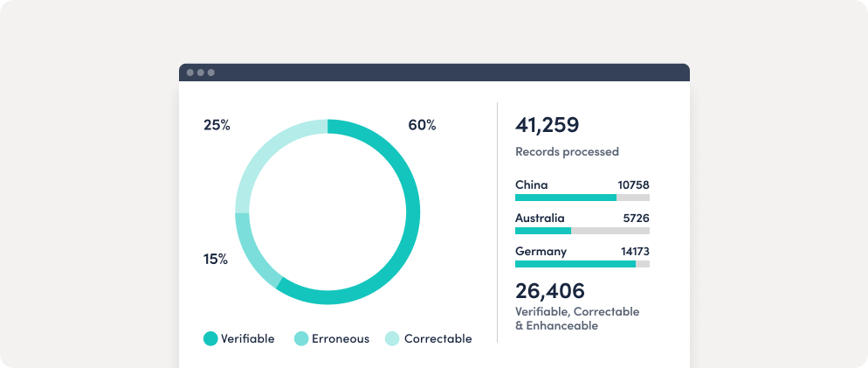
Task: Click the China progress bar
Action: [x=582, y=198]
